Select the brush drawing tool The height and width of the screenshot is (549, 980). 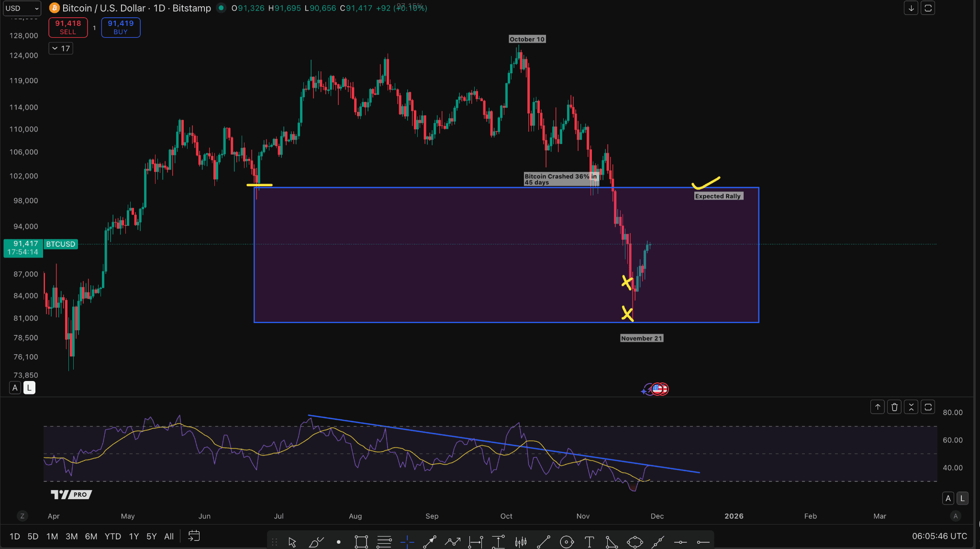pyautogui.click(x=316, y=542)
